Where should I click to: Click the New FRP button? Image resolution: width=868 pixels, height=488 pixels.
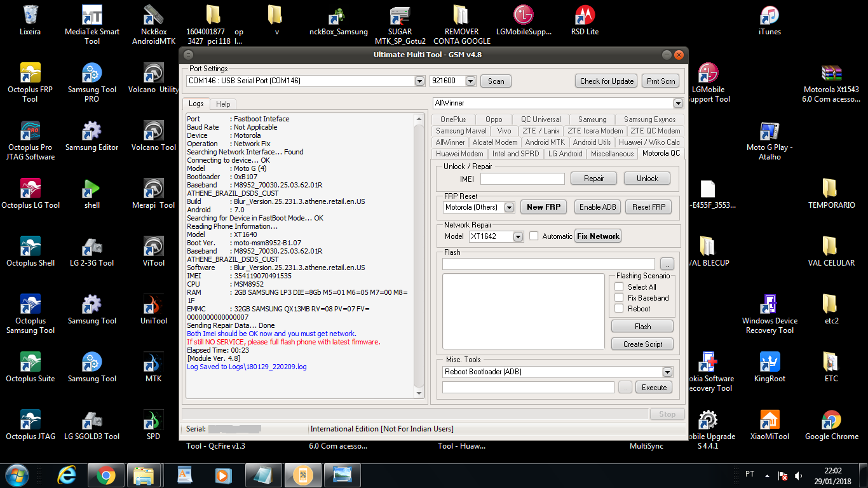pyautogui.click(x=544, y=207)
